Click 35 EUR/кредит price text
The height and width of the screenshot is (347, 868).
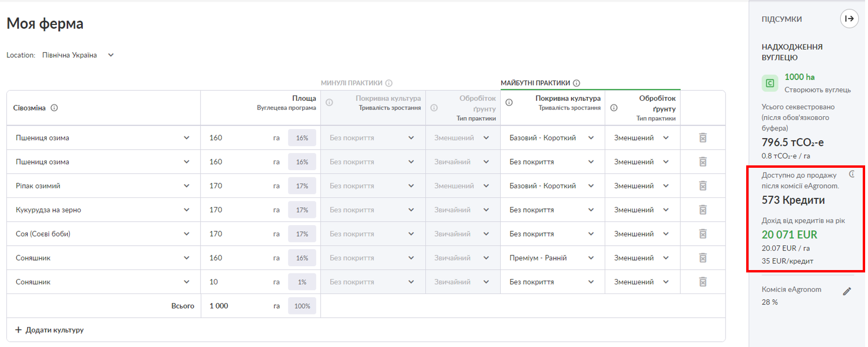(787, 261)
